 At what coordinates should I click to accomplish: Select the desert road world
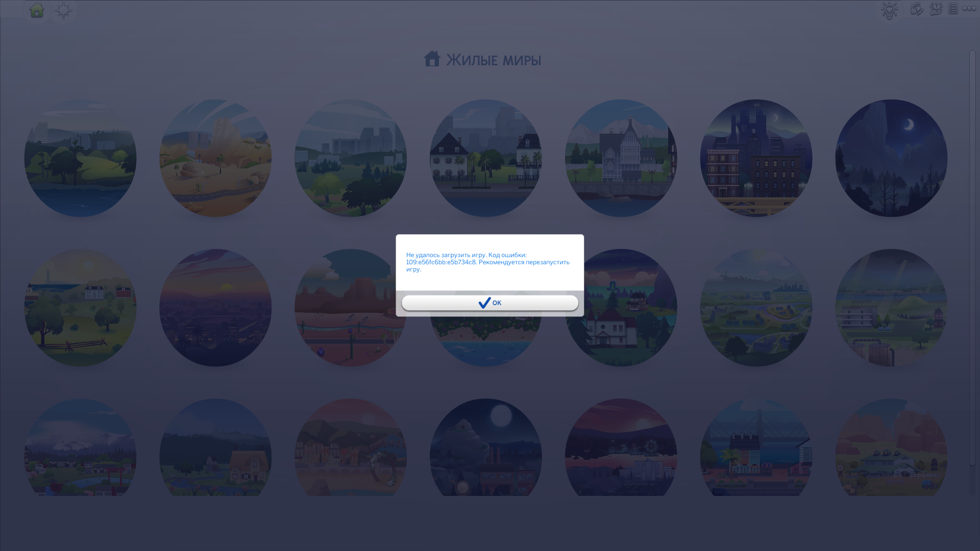point(215,158)
